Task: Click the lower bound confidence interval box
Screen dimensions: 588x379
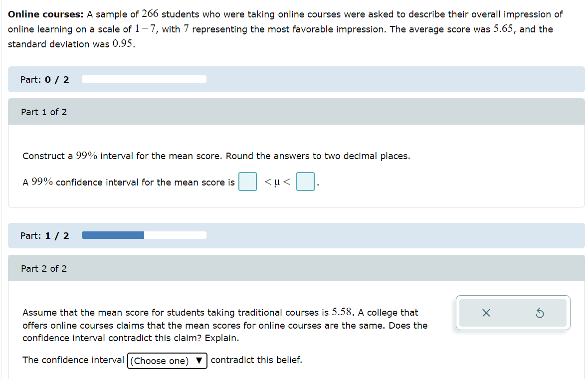Action: pyautogui.click(x=247, y=182)
